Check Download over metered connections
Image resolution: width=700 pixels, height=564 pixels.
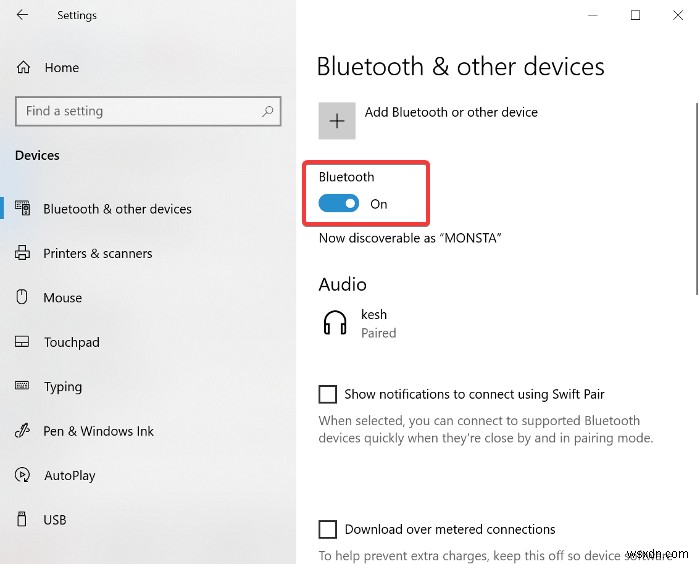pos(328,530)
